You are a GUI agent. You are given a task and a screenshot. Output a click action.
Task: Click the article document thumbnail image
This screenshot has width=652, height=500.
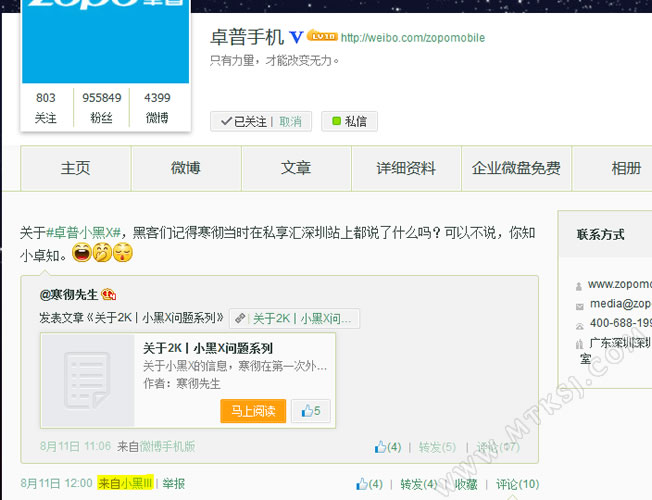point(87,378)
